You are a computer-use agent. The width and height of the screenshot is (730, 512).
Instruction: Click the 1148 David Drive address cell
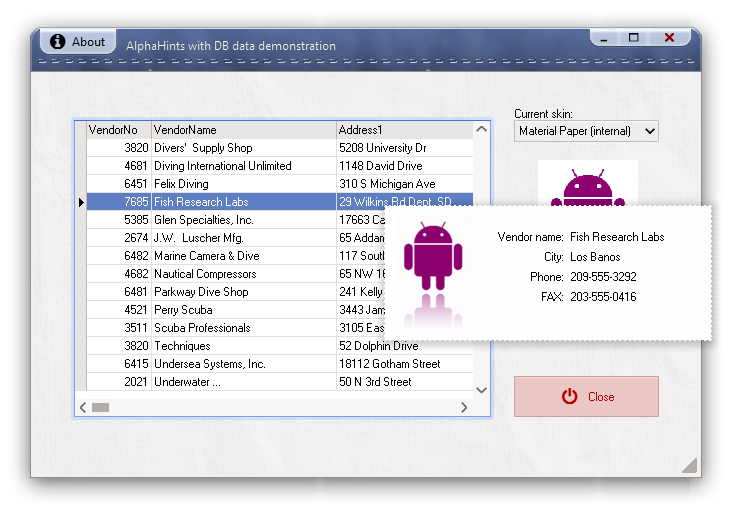coord(405,166)
